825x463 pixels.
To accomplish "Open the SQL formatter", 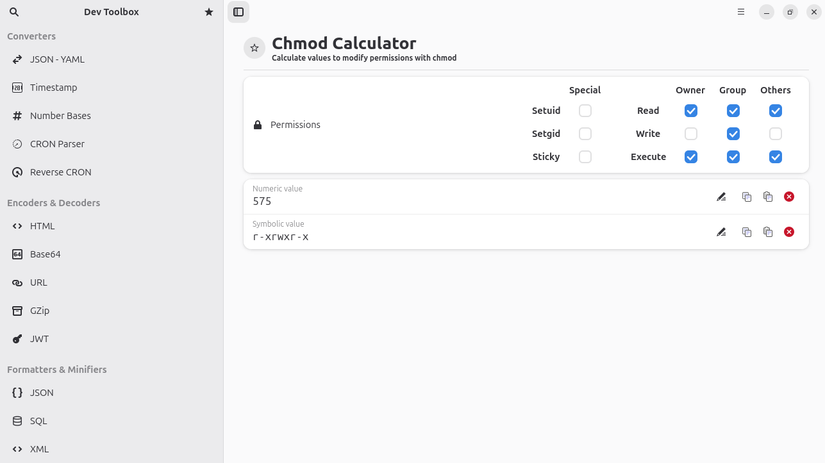I will pyautogui.click(x=112, y=421).
